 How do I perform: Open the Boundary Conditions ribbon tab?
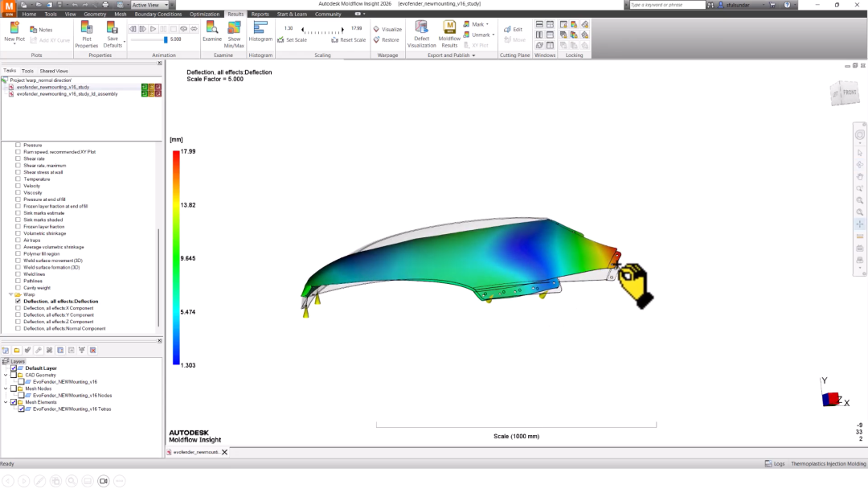tap(158, 14)
